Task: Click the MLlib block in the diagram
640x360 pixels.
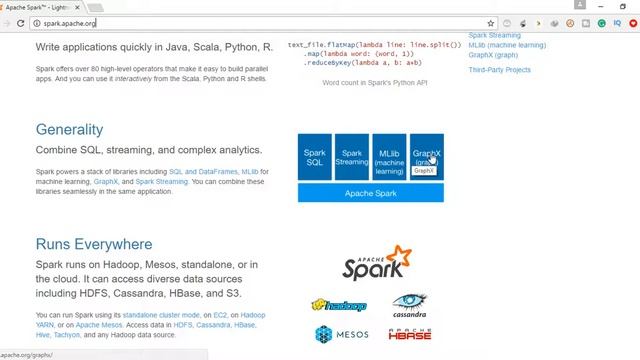Action: tap(389, 157)
